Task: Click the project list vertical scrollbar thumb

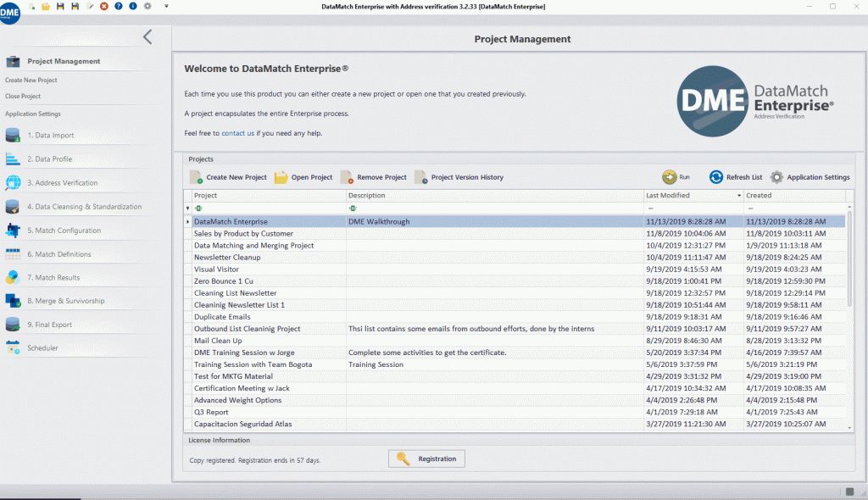Action: click(849, 258)
